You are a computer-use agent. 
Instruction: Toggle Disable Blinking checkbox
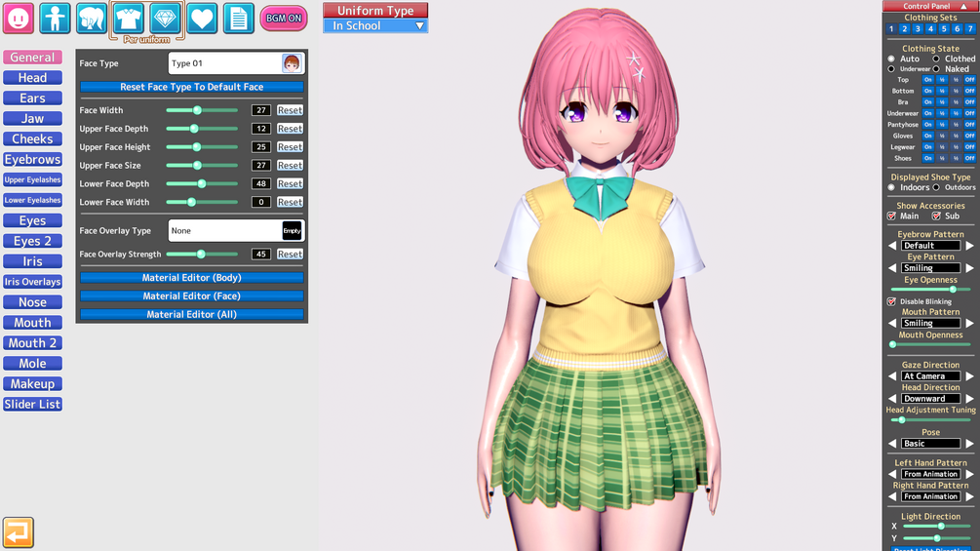pyautogui.click(x=892, y=301)
